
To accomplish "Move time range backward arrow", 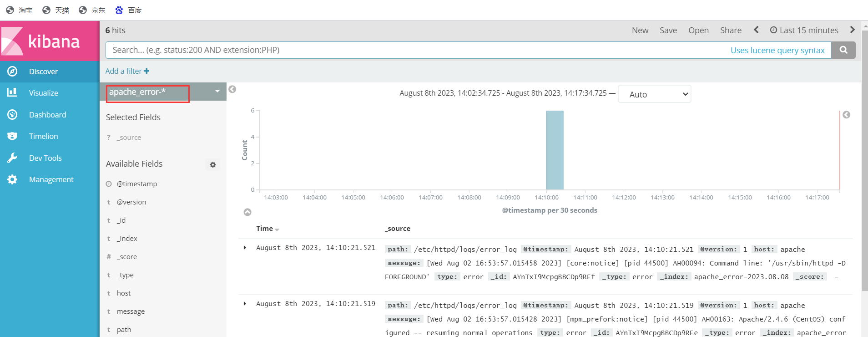I will click(x=756, y=30).
